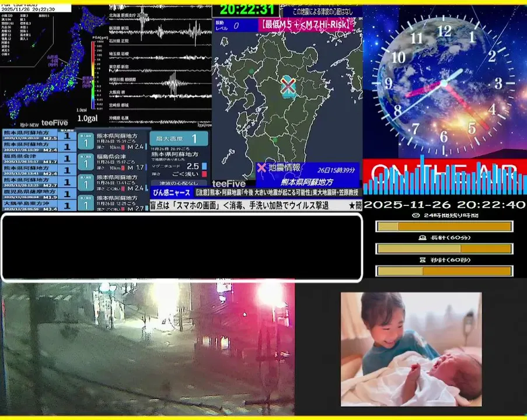The image size is (527, 420).
Task: Click the 26日15時39分 time in info box
Action: (x=336, y=170)
